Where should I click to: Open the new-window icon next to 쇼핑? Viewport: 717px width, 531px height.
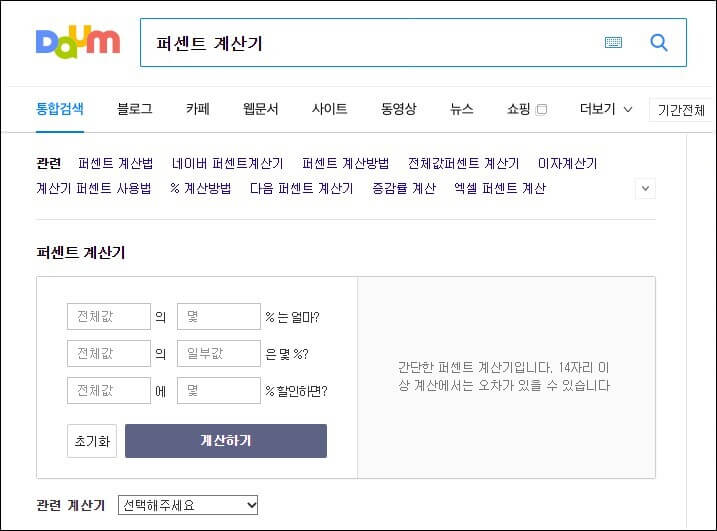(541, 109)
